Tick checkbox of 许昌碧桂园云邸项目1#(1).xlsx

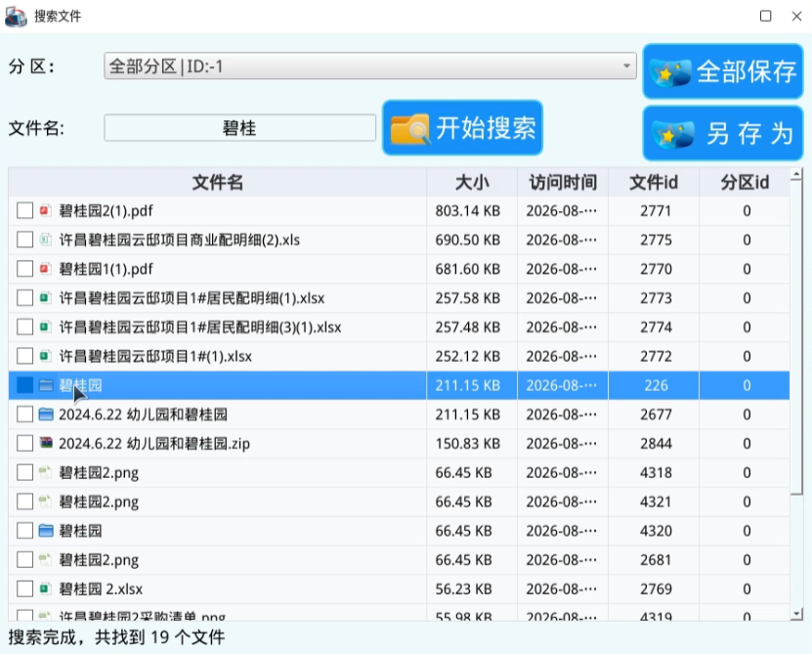(x=24, y=356)
